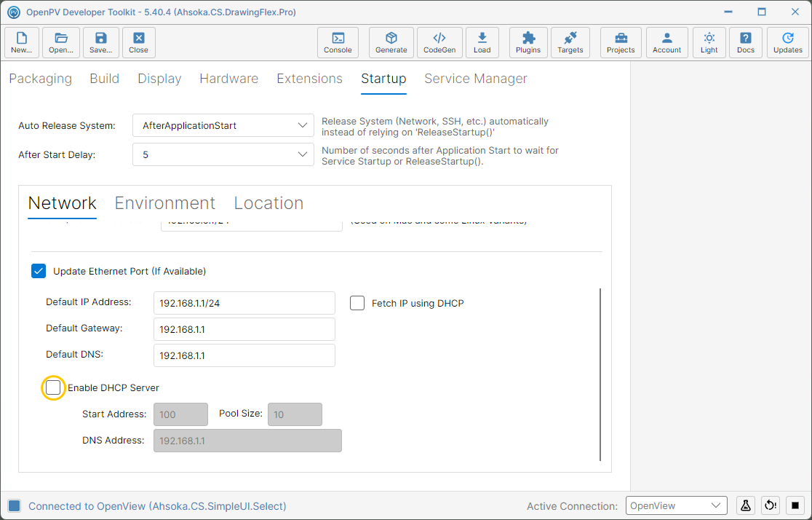Open the Targets tool

point(570,42)
